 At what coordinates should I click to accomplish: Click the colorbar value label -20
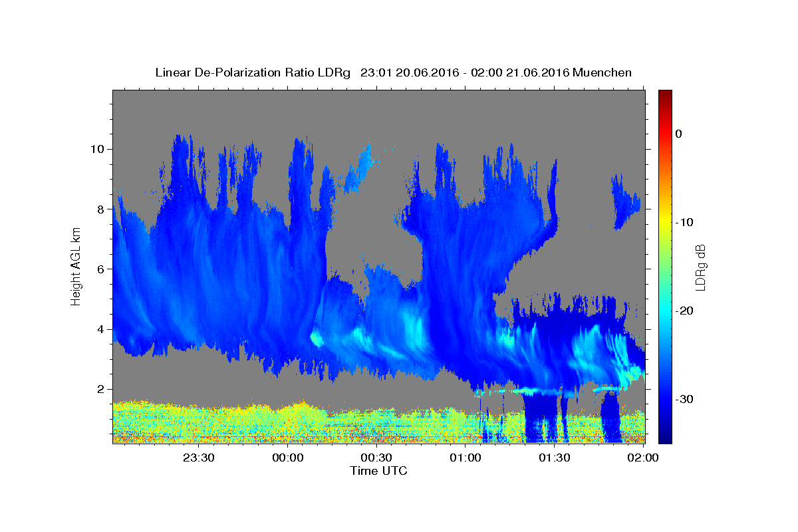coord(684,311)
